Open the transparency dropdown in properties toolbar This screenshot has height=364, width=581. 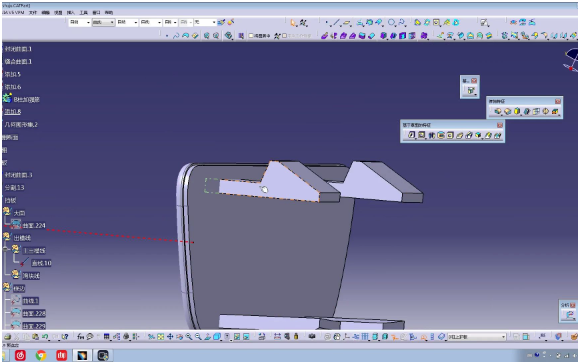pyautogui.click(x=103, y=23)
